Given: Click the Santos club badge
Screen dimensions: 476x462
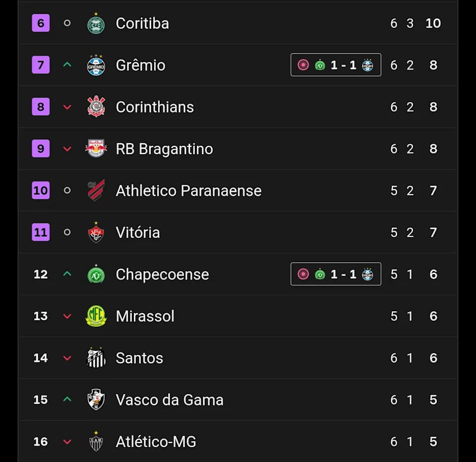Looking at the screenshot, I should (x=96, y=358).
